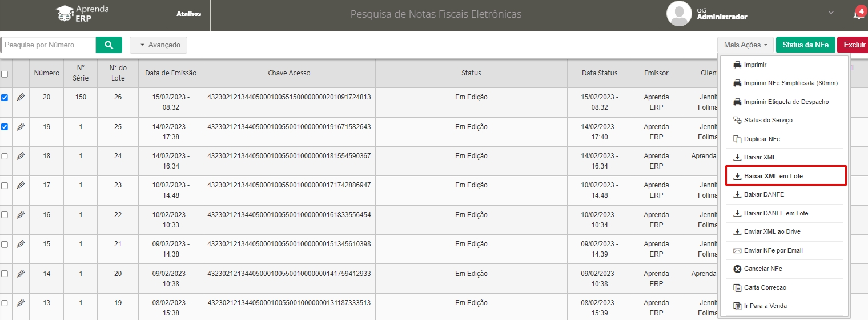
Task: Click the edit pencil for note 18
Action: 21,156
